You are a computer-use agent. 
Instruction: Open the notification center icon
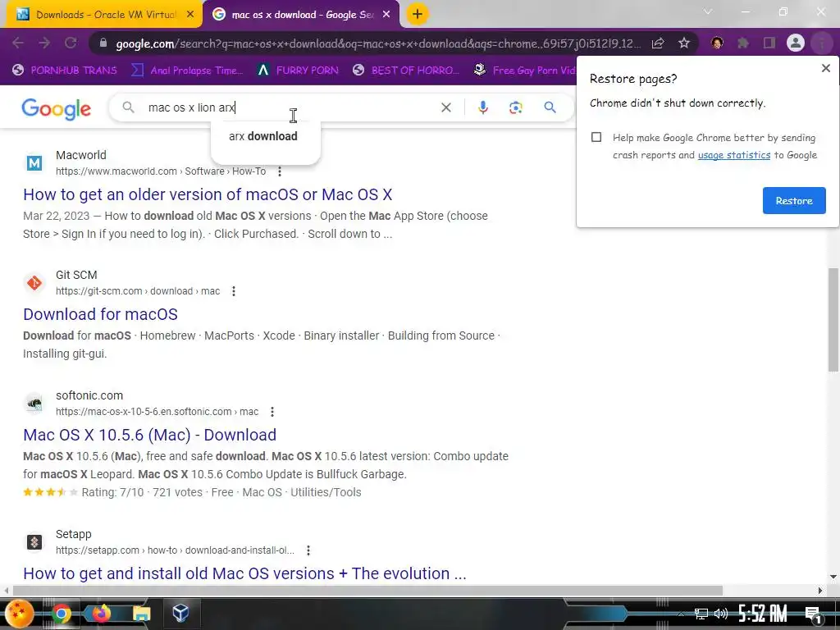[813, 614]
